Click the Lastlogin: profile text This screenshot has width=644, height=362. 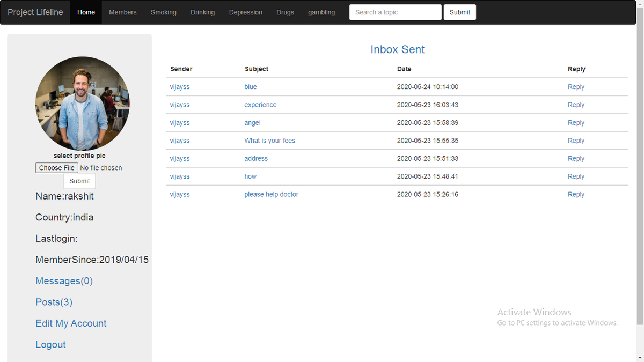pos(56,239)
